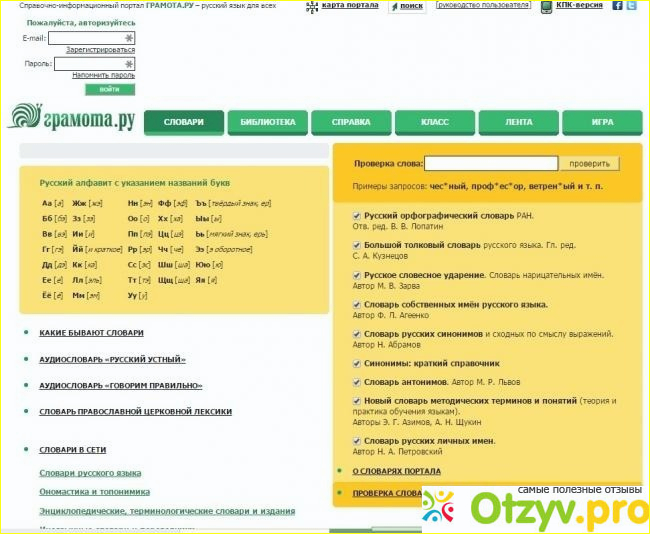Toggle the Словарь антонимов checkbox

coord(357,382)
